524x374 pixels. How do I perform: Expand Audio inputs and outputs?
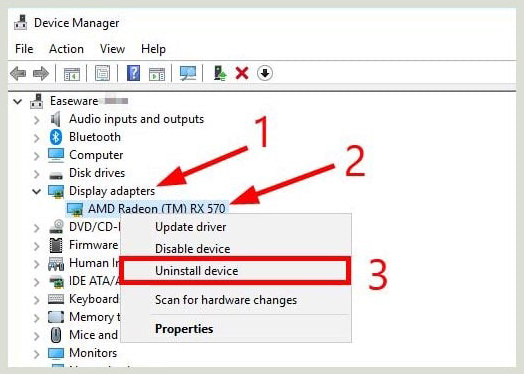37,120
